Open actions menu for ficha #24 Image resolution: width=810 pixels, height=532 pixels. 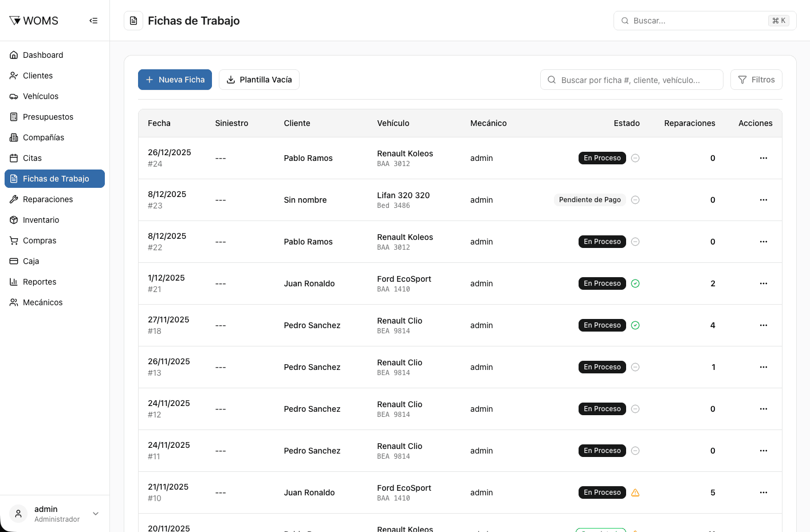763,158
